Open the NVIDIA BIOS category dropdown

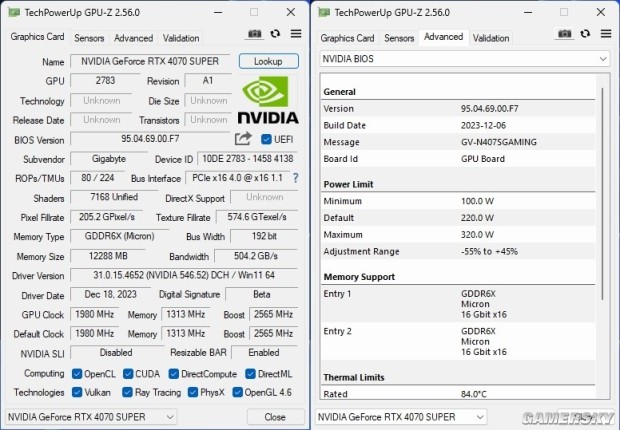[x=464, y=59]
